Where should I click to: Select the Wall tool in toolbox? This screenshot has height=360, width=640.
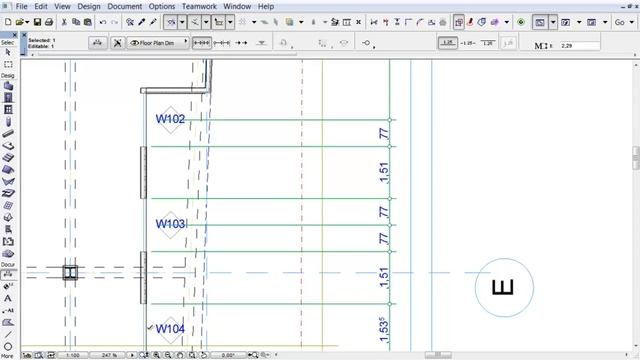(8, 86)
